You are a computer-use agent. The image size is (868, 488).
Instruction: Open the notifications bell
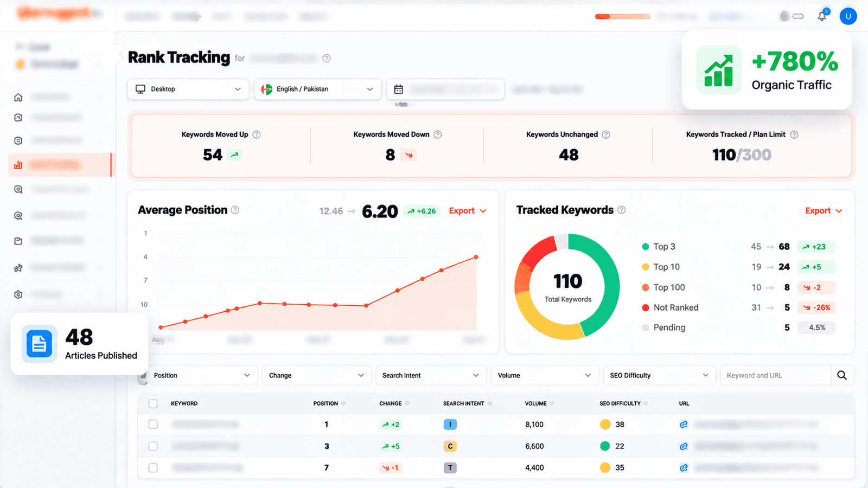pos(822,16)
